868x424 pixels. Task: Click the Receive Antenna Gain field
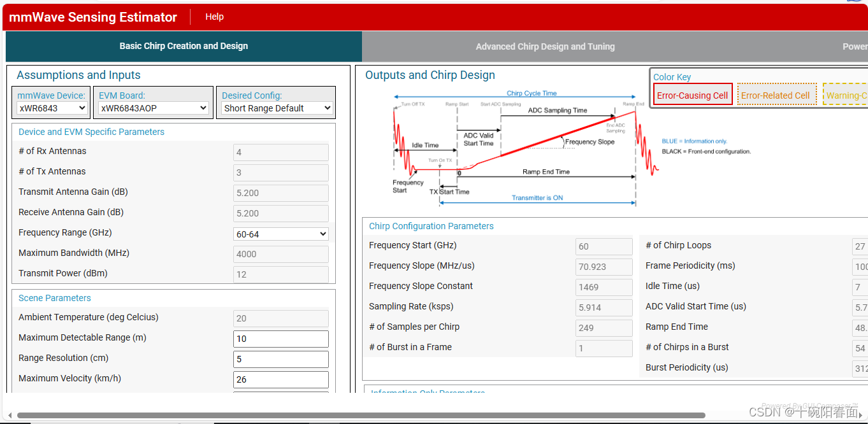pyautogui.click(x=281, y=213)
